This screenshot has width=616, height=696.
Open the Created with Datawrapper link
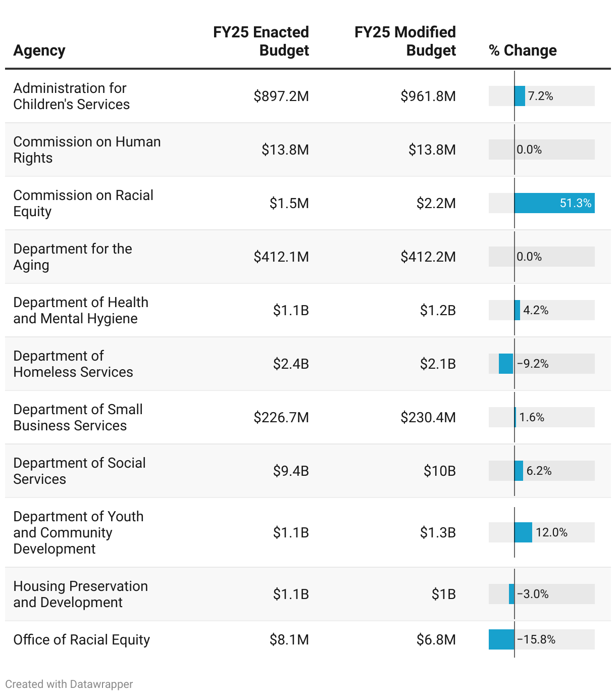click(x=69, y=684)
